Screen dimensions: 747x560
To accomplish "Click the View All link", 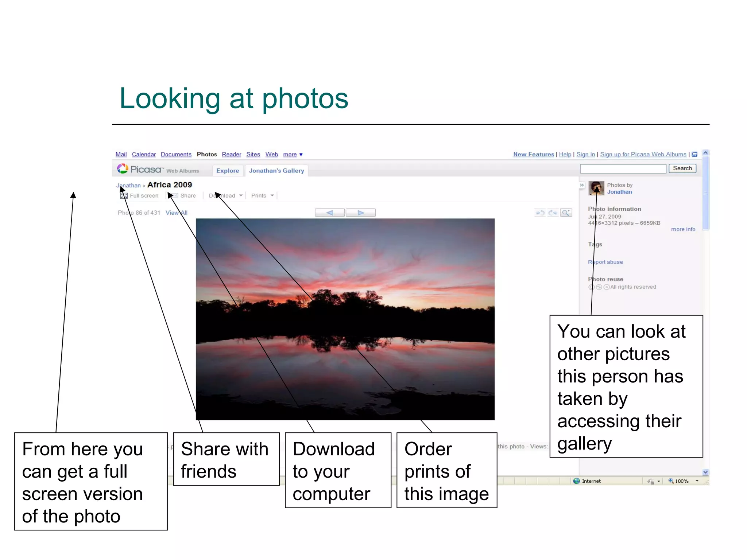I will point(176,213).
